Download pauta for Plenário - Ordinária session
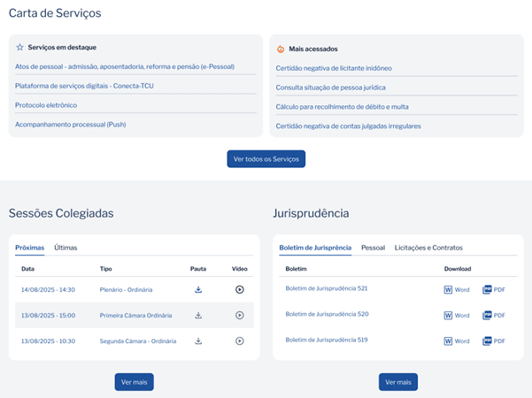The height and width of the screenshot is (398, 532). (199, 289)
